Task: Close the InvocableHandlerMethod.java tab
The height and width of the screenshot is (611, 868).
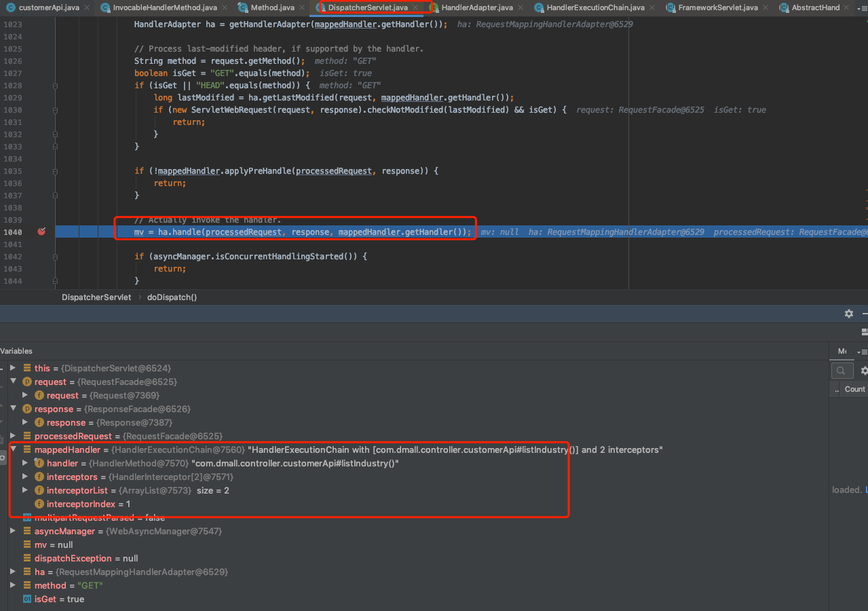Action: pyautogui.click(x=225, y=8)
